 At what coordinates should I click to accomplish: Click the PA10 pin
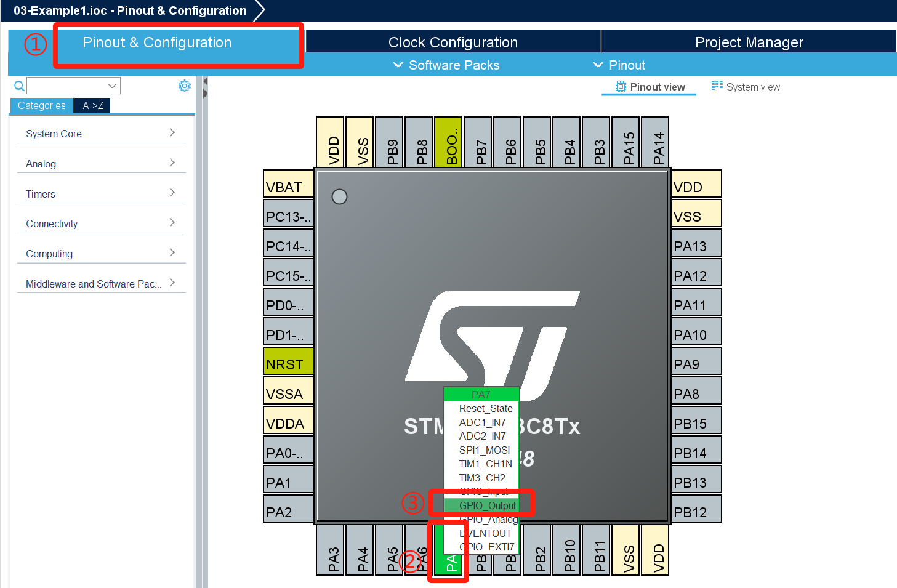[696, 332]
